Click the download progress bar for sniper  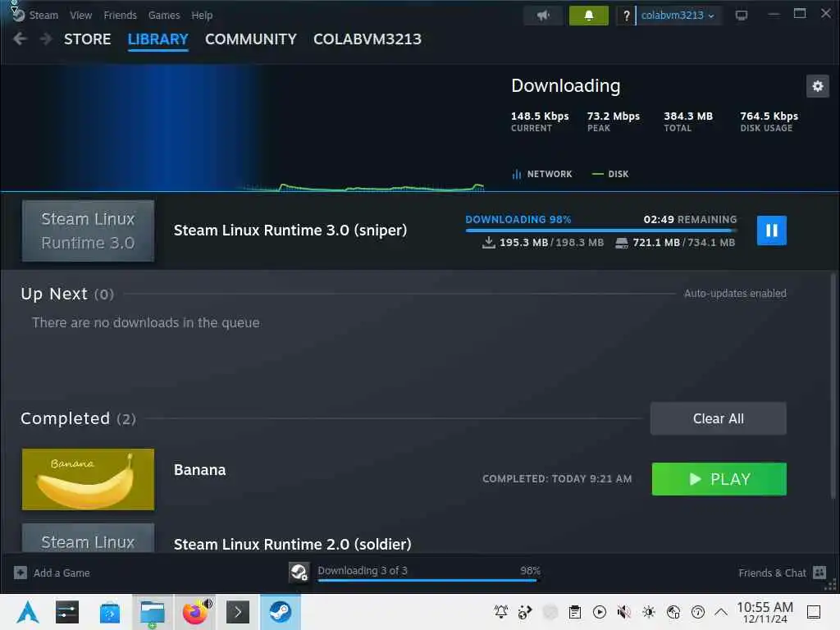(x=601, y=231)
